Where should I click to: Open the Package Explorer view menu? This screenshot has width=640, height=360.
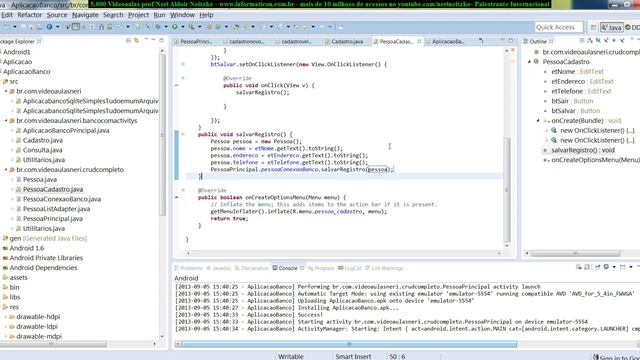146,40
